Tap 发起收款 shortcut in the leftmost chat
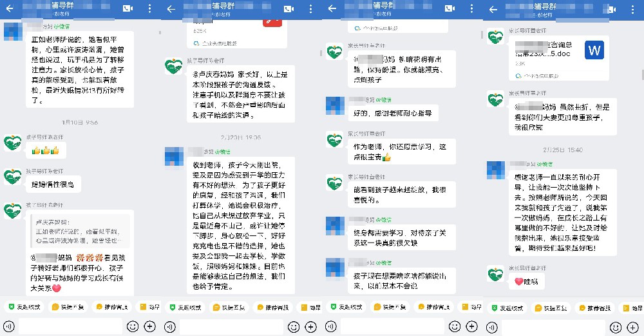 [24, 307]
